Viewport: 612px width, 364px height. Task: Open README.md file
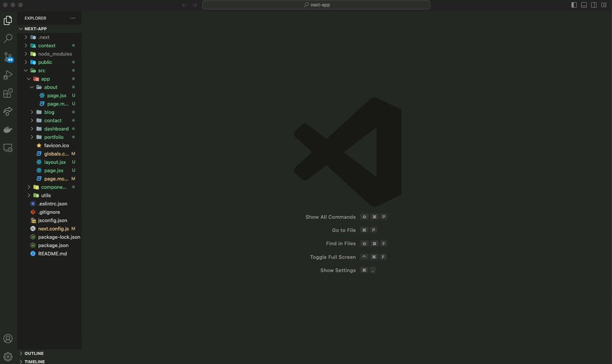click(x=49, y=254)
